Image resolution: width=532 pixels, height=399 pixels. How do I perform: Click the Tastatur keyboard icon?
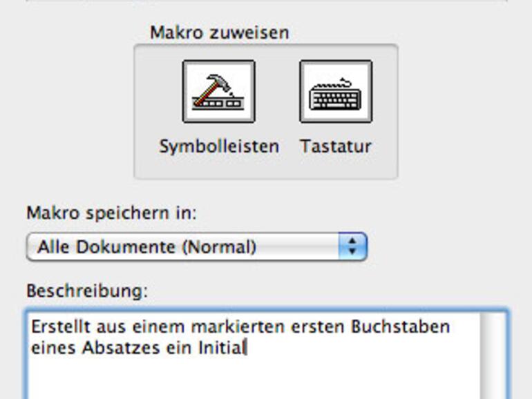click(336, 91)
